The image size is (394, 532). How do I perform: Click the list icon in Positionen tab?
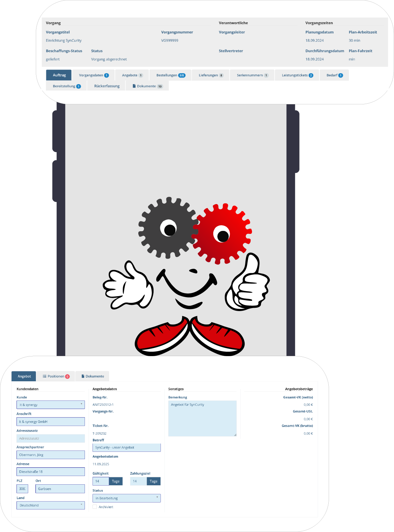44,376
